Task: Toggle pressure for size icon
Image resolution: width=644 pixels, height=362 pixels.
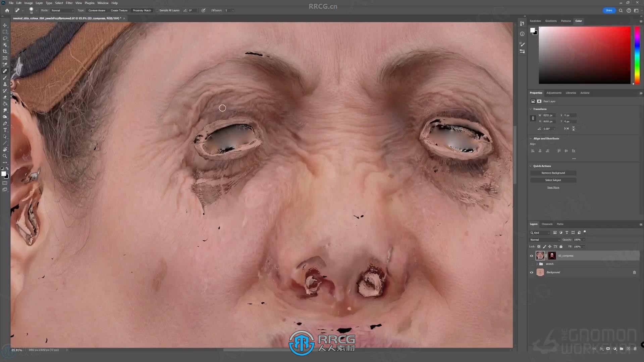Action: 203,10
